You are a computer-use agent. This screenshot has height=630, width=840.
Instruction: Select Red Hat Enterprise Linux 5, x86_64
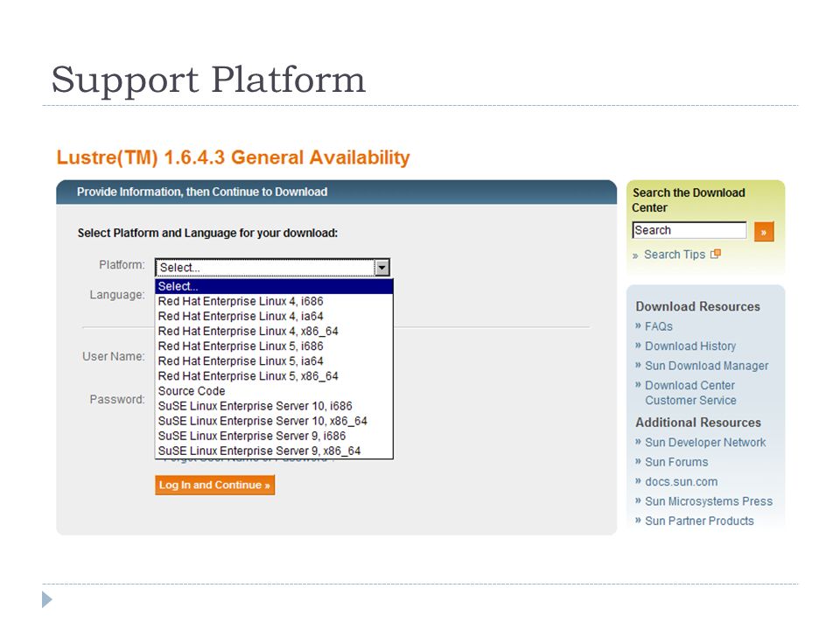tap(274, 376)
